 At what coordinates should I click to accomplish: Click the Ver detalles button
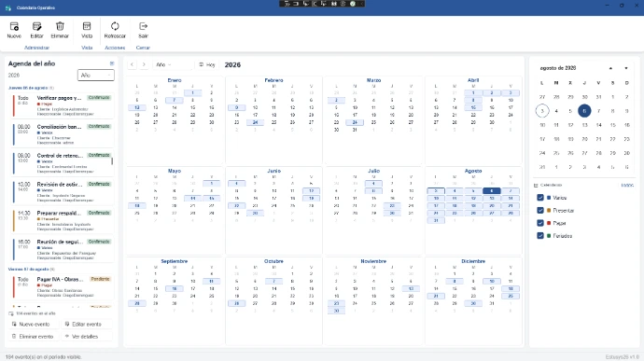tap(86, 337)
